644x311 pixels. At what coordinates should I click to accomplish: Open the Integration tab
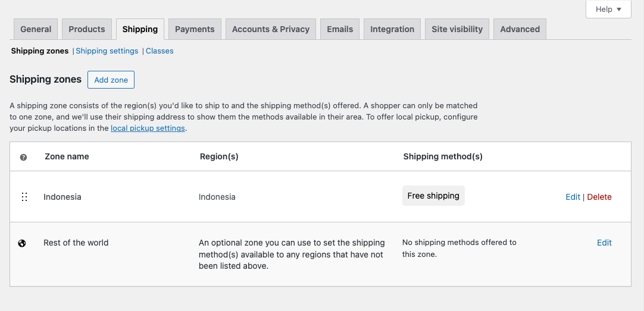click(x=392, y=29)
